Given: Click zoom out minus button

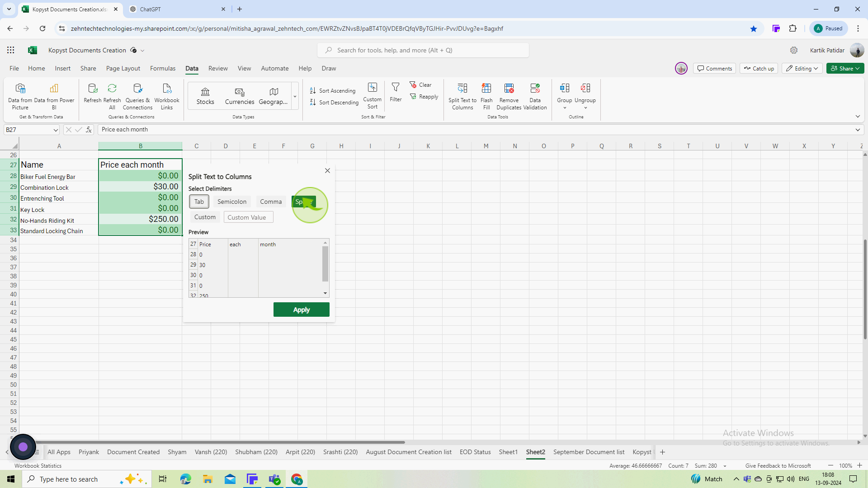Looking at the screenshot, I should tap(830, 465).
